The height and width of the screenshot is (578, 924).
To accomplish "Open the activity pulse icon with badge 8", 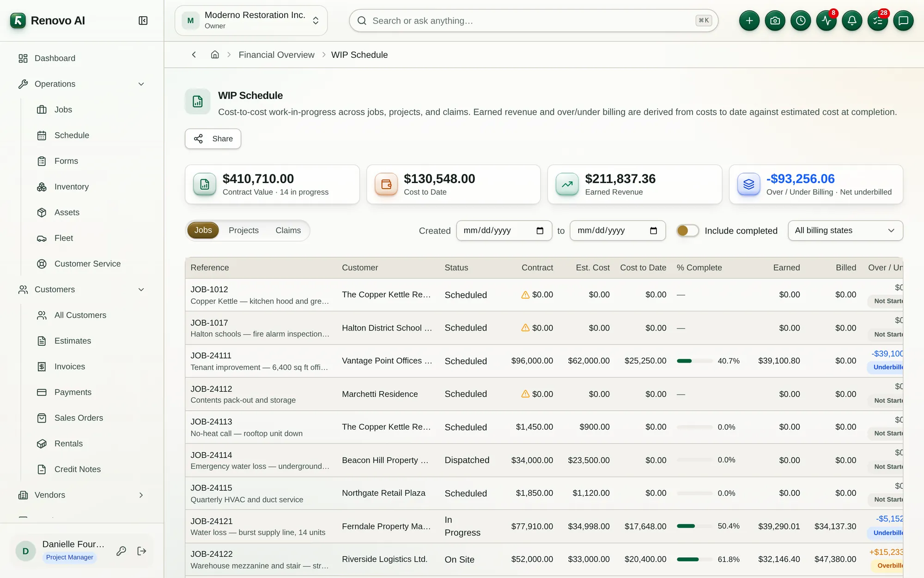I will [x=827, y=20].
